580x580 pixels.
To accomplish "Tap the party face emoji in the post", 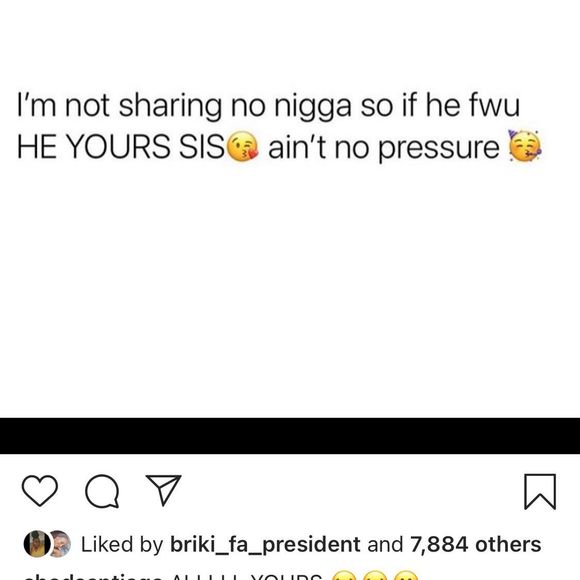I will (525, 146).
